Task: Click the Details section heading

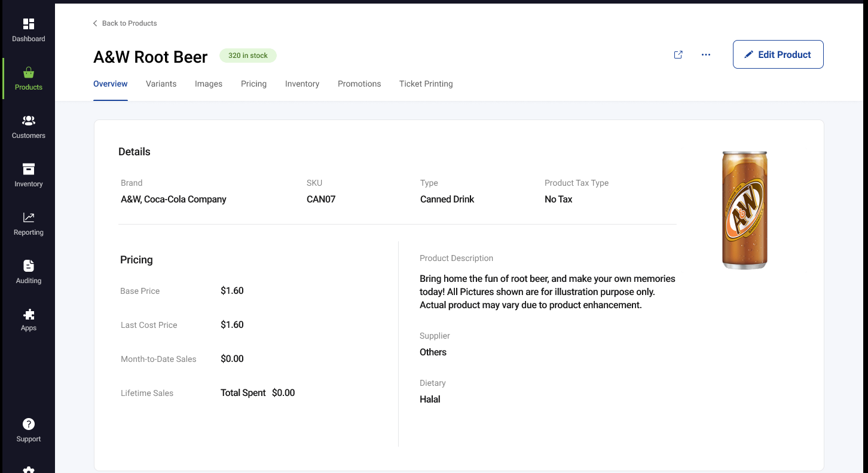Action: pyautogui.click(x=135, y=152)
